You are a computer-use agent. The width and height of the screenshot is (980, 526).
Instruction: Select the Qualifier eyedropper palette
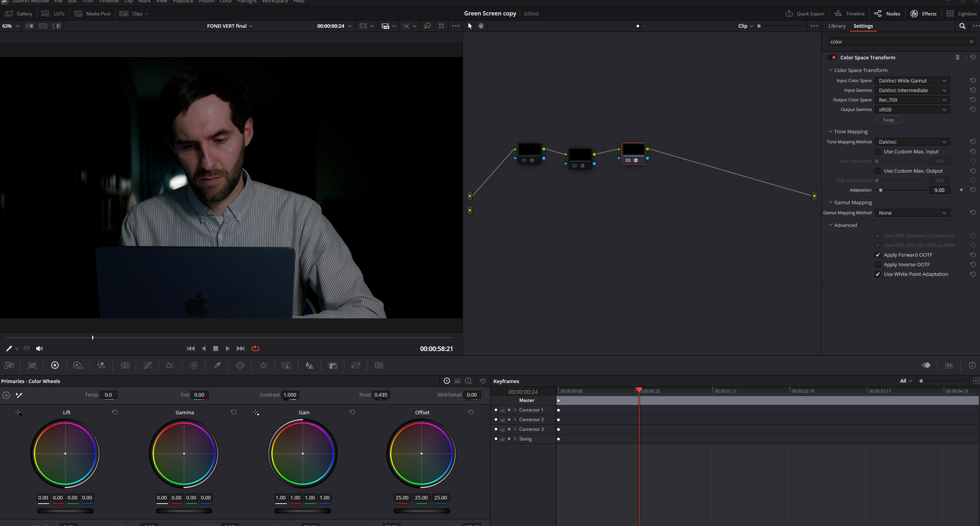[217, 365]
